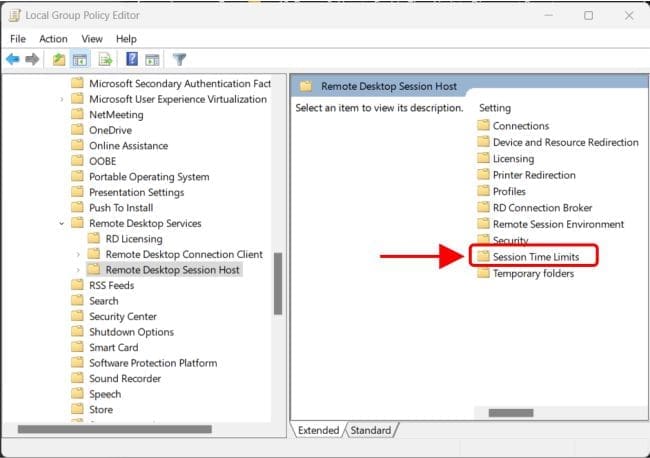
Task: Click the Setting column header
Action: point(495,108)
